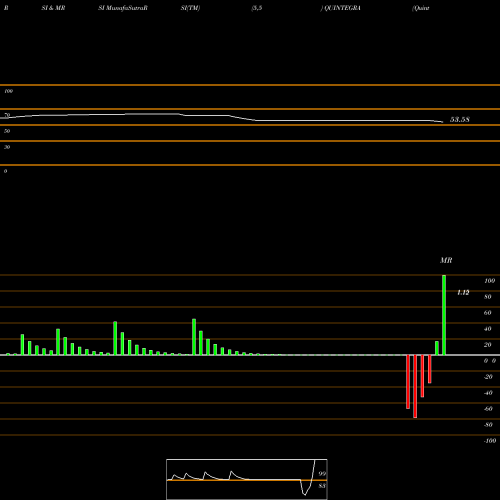Click the -40 label on the MR axis

point(488,393)
